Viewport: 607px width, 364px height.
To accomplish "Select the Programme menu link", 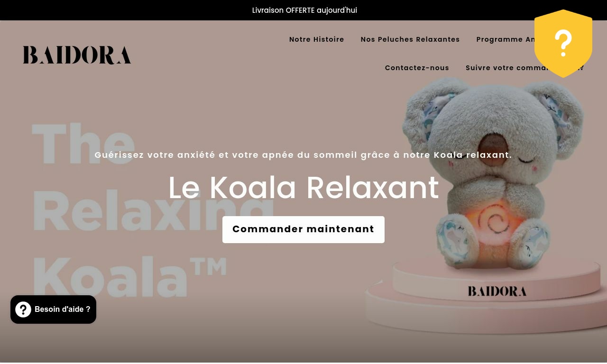I will tap(506, 39).
